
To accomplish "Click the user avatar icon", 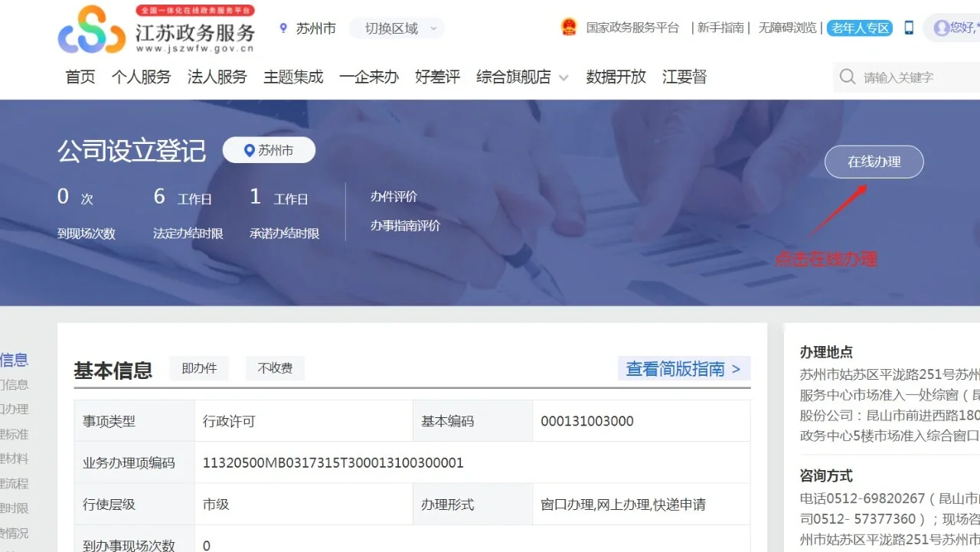I will pos(941,28).
